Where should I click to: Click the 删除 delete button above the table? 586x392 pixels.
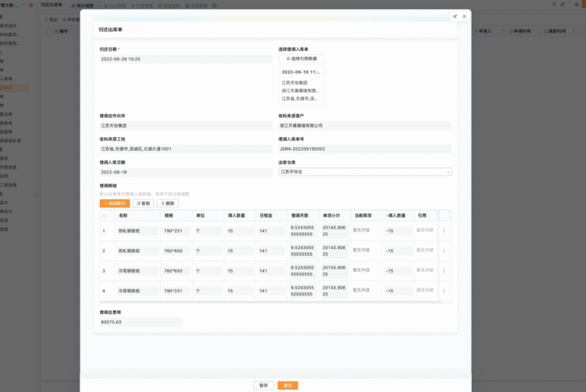[168, 203]
